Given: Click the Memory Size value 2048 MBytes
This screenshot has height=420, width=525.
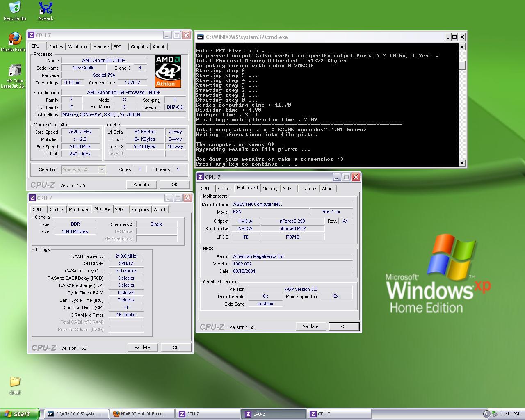Looking at the screenshot, I should coord(75,231).
